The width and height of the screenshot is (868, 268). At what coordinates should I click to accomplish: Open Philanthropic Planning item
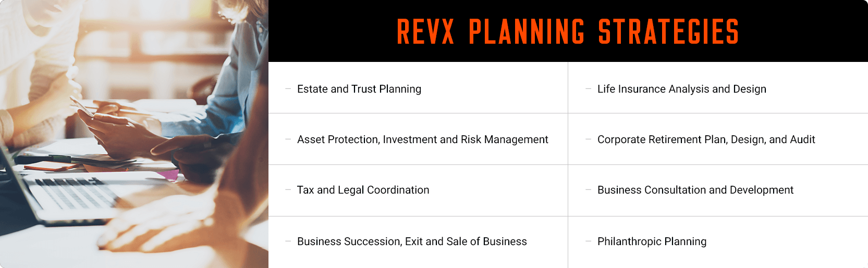point(652,241)
